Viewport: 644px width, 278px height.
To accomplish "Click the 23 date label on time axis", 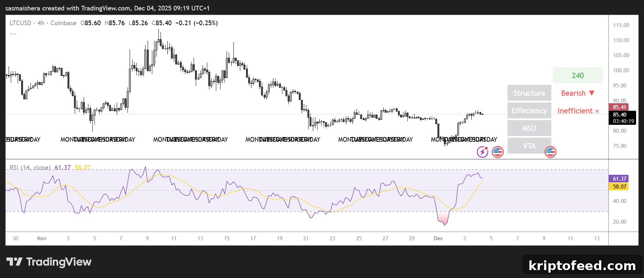I will tap(332, 238).
